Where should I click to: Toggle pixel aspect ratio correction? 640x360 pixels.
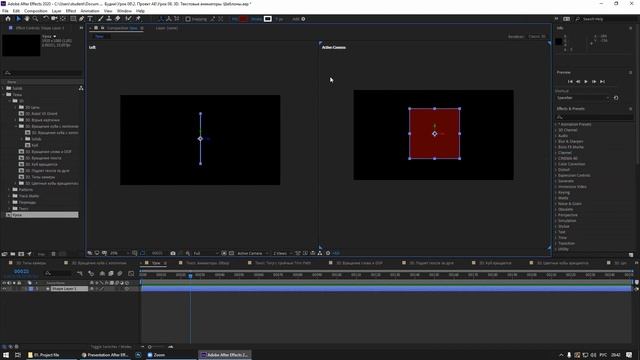tap(298, 253)
